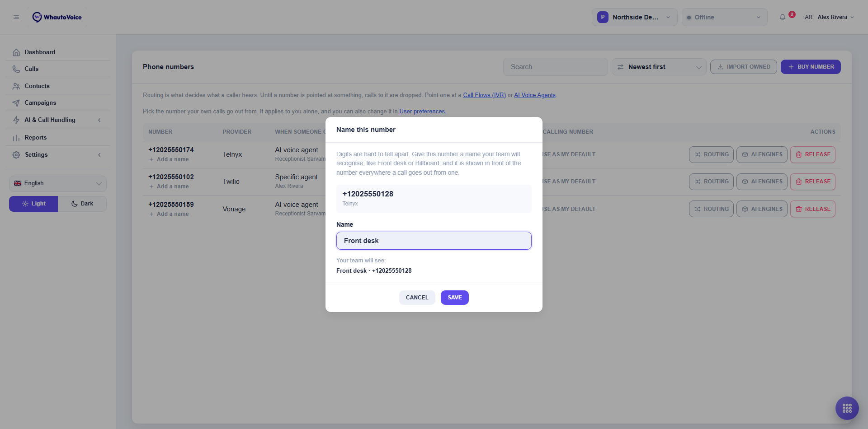Open the User preferences link
The height and width of the screenshot is (429, 868).
click(422, 112)
